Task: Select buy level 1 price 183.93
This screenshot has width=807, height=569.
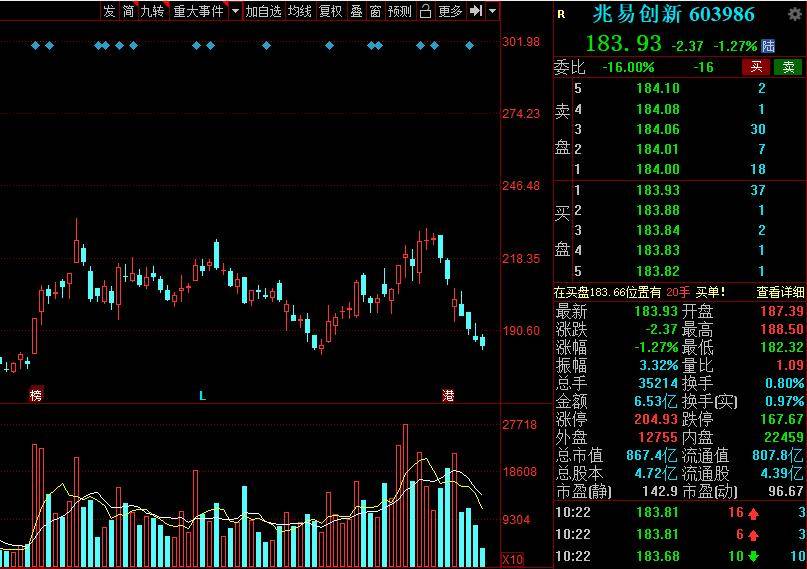Action: pyautogui.click(x=658, y=190)
